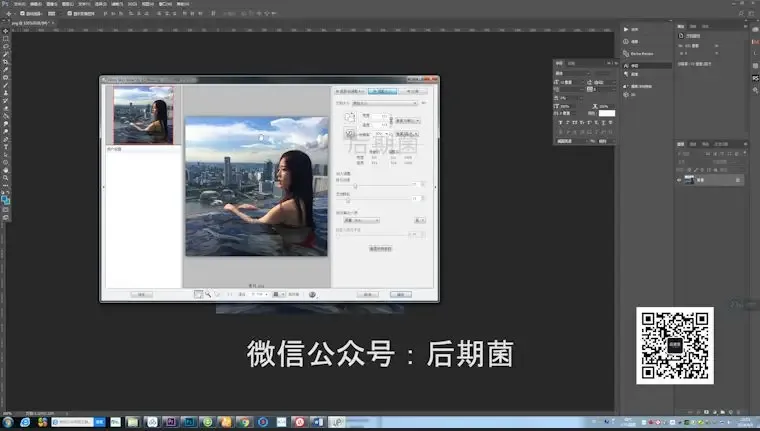Toggle underline style in Character panel
The image size is (760, 431).
tap(603, 123)
